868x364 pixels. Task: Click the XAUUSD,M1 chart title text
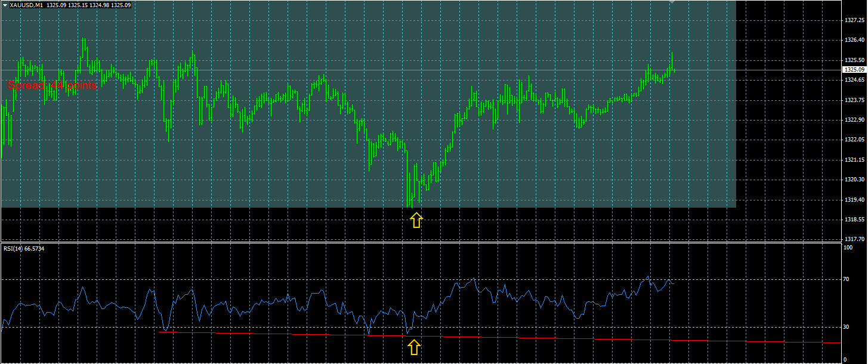pos(26,5)
